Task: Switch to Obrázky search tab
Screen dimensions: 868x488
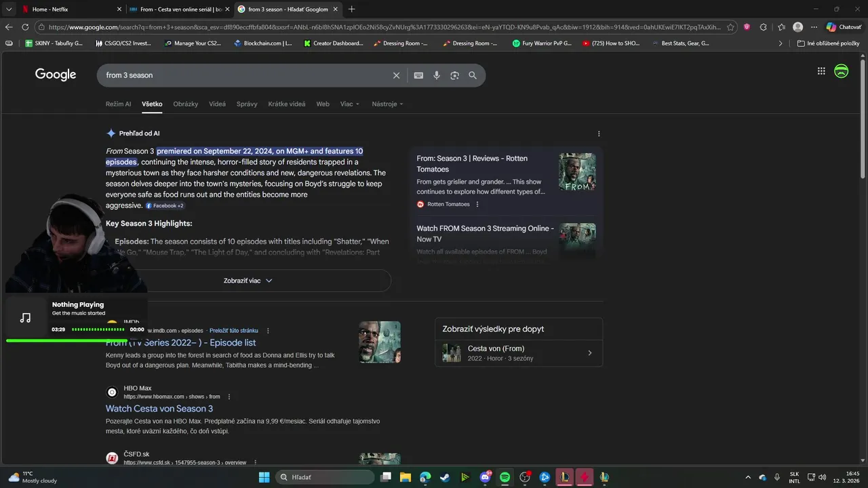Action: pyautogui.click(x=186, y=104)
